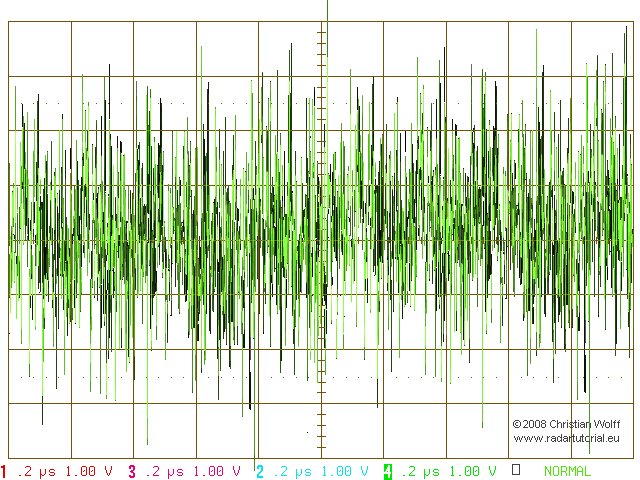This screenshot has height=480, width=640.
Task: Select the magenta channel 3 indicator
Action: (132, 471)
